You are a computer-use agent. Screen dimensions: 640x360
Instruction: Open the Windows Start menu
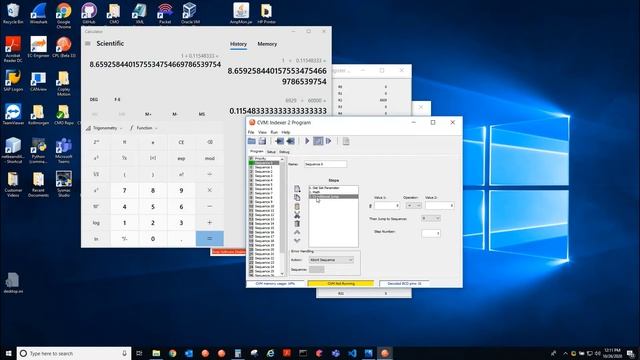[8, 353]
